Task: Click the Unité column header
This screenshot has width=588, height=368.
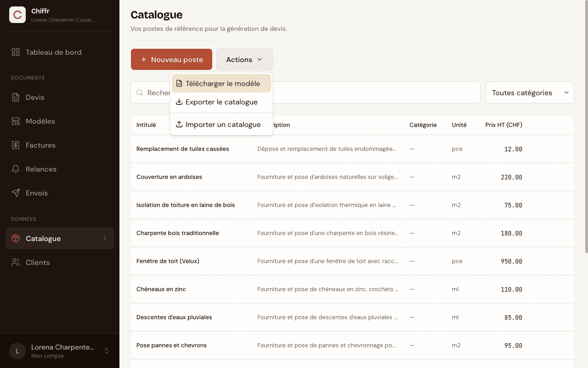Action: 459,125
